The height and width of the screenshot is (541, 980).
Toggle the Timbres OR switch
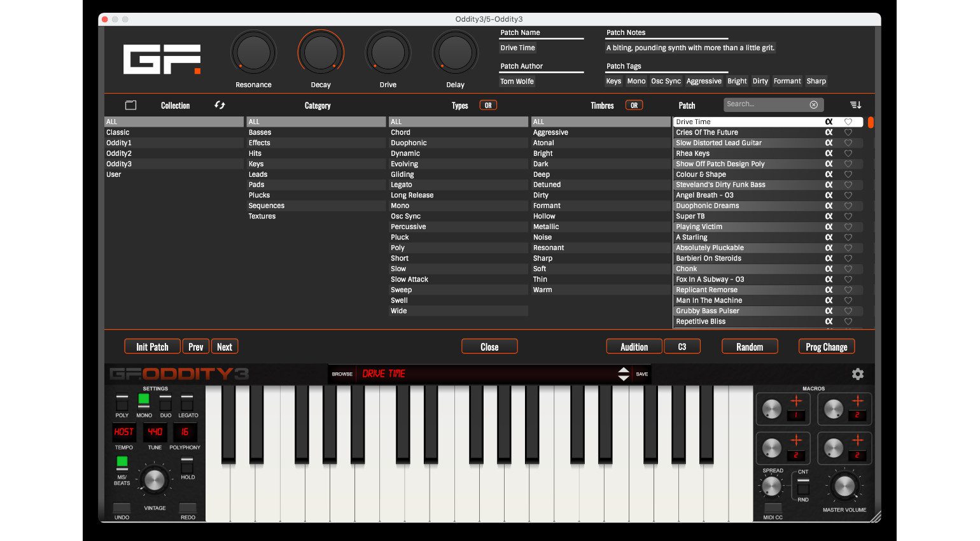pos(634,106)
